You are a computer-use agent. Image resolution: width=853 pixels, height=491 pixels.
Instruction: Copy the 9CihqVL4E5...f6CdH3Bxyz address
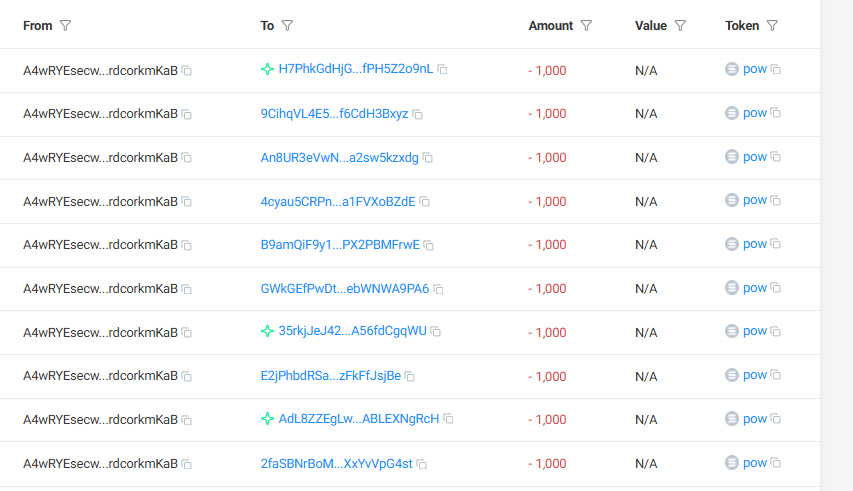(x=417, y=114)
